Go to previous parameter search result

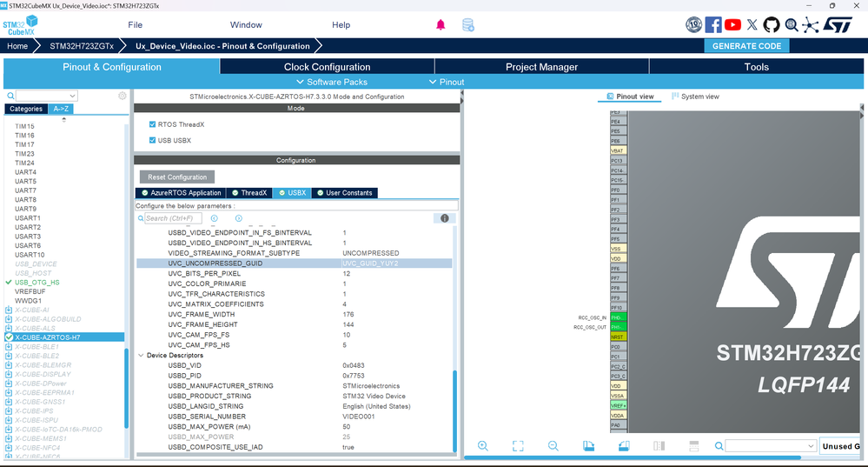pos(215,218)
